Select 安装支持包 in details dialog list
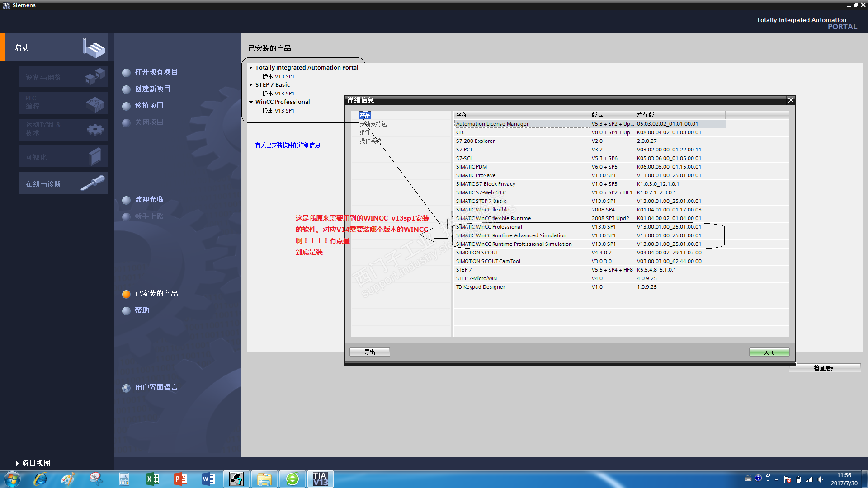 pos(373,124)
